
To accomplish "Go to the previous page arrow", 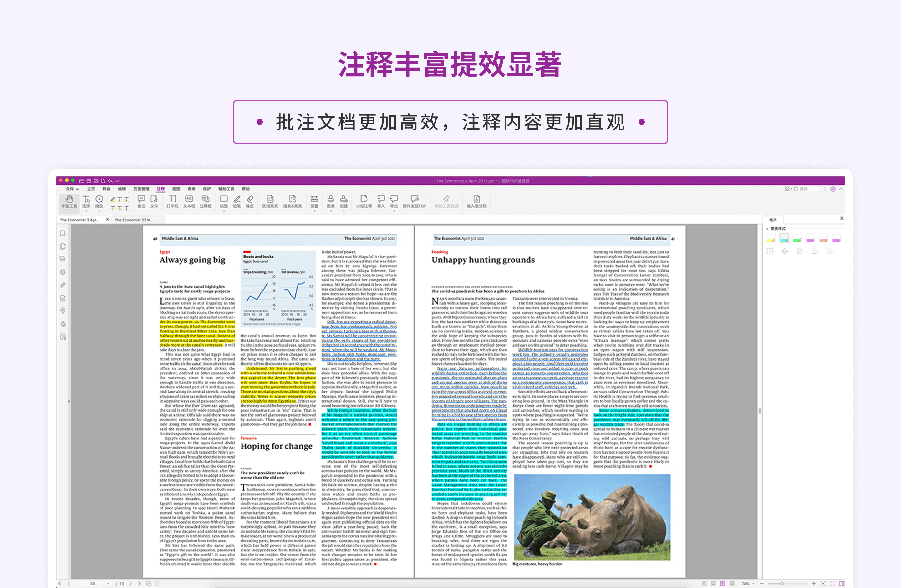I will pyautogui.click(x=69, y=583).
